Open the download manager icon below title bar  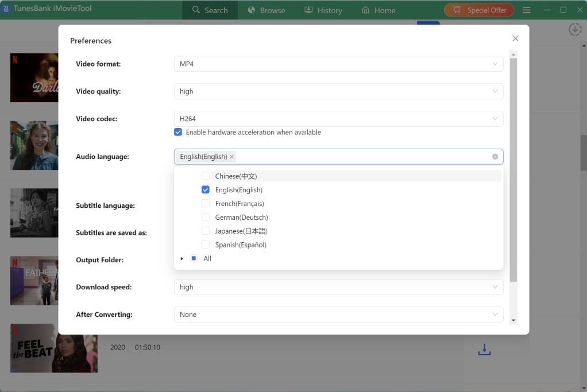point(575,29)
